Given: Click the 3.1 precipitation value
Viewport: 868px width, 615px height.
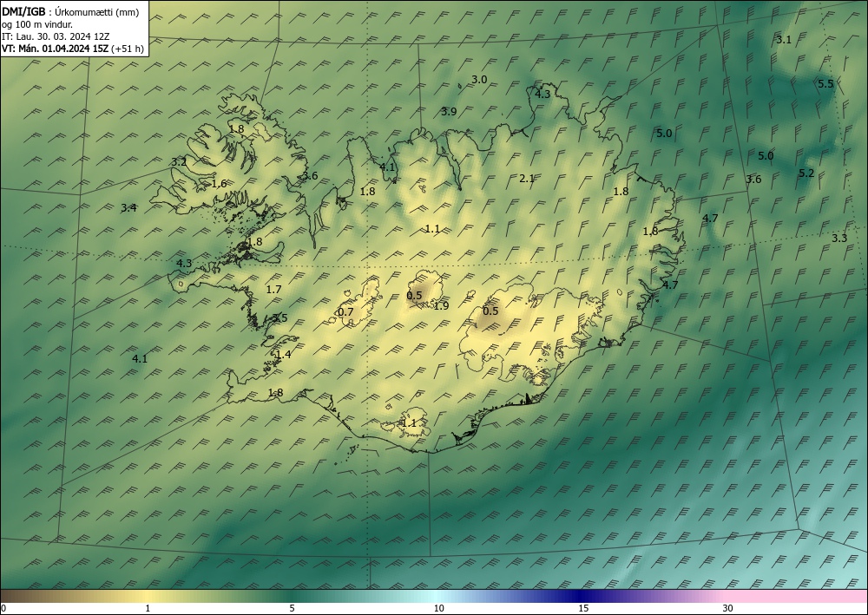Looking at the screenshot, I should (x=784, y=40).
